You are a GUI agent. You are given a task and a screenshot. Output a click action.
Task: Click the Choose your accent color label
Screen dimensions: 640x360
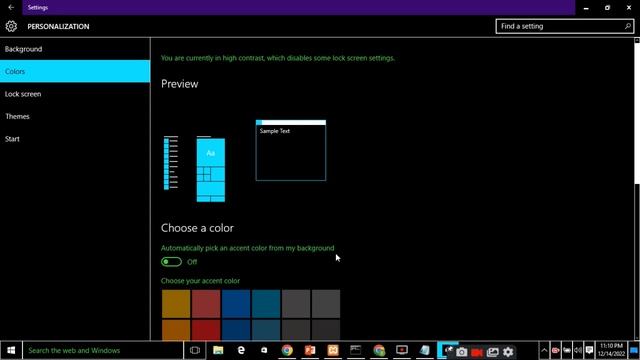point(200,281)
